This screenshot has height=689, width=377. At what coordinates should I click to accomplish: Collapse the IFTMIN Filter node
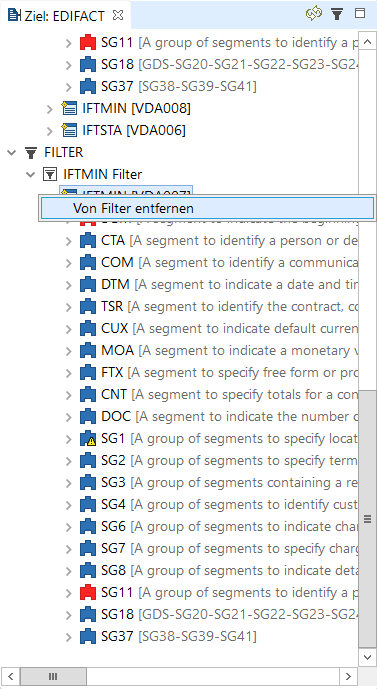[x=30, y=174]
